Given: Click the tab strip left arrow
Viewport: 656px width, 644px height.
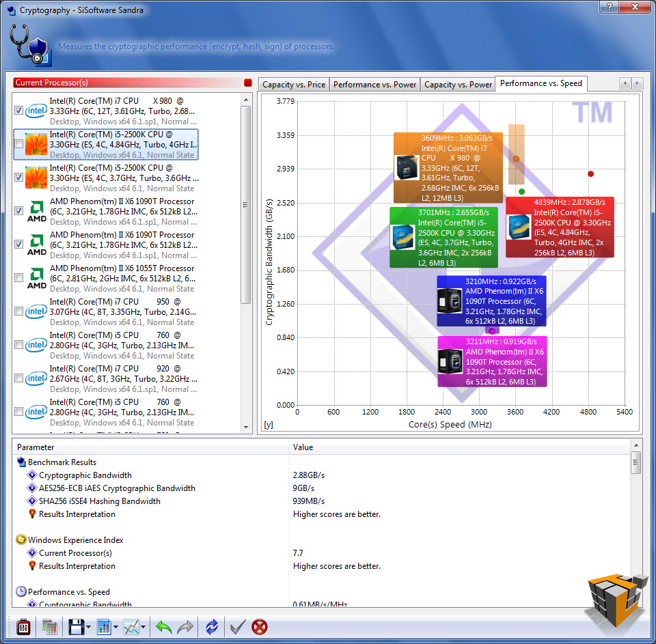Looking at the screenshot, I should pyautogui.click(x=625, y=83).
